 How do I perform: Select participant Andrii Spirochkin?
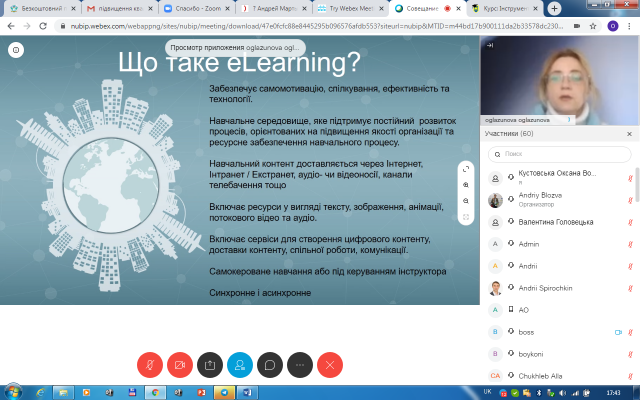click(559, 288)
